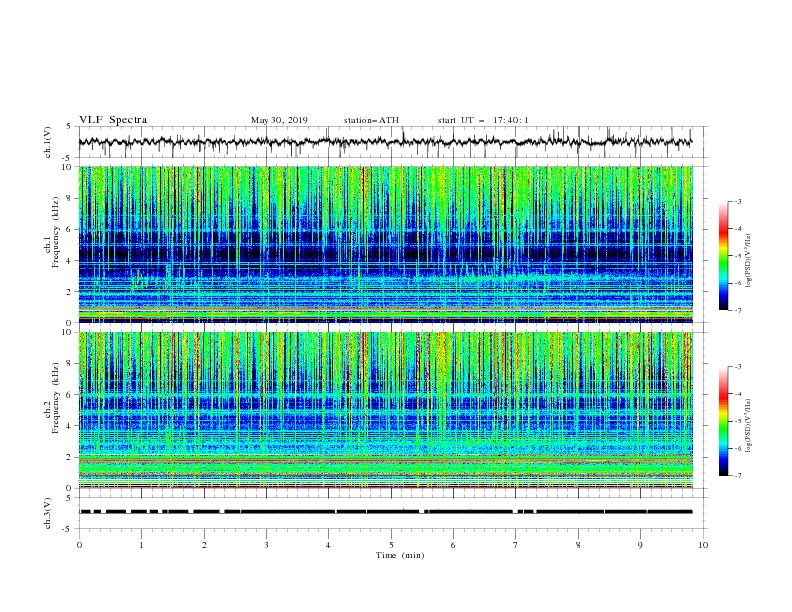The height and width of the screenshot is (612, 792).
Task: Click the ch.1 "Frequency (kHz)" axis label
Action: 56,232
